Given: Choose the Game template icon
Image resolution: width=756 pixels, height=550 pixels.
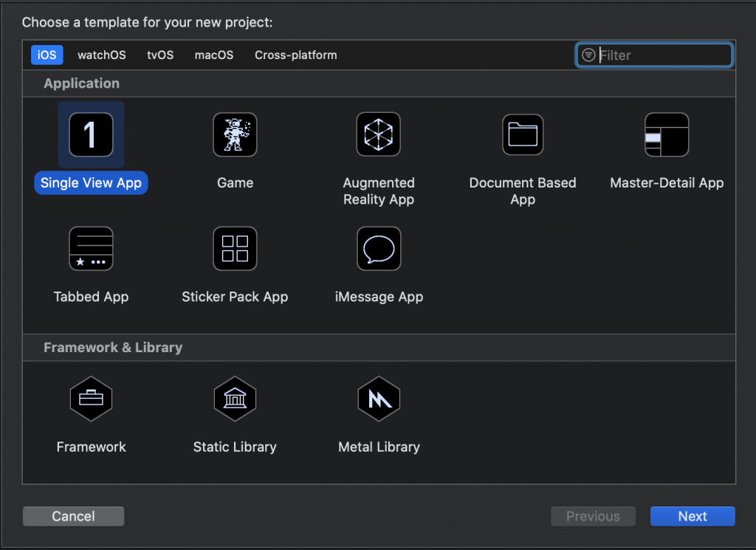Looking at the screenshot, I should point(235,134).
